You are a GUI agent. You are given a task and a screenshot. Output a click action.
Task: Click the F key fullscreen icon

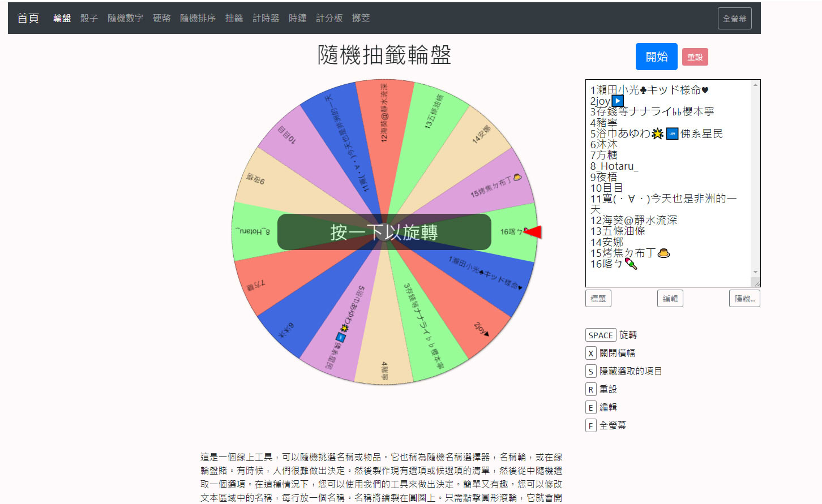[590, 426]
